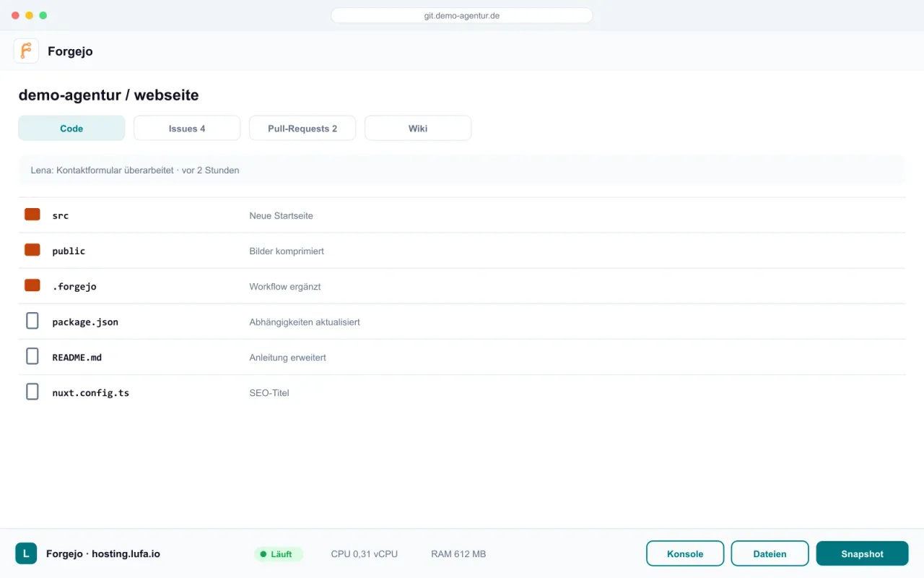Open the src folder name
This screenshot has width=924, height=578.
[61, 215]
